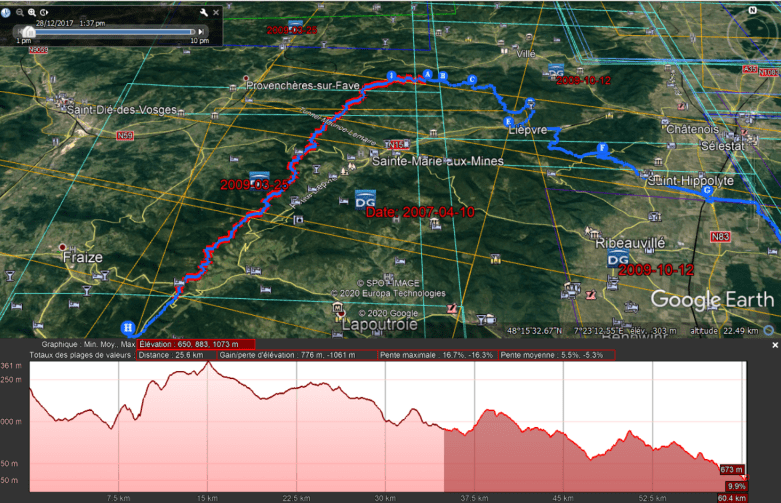This screenshot has width=781, height=503.
Task: Step time slider forward with right arrow
Action: pos(202,31)
